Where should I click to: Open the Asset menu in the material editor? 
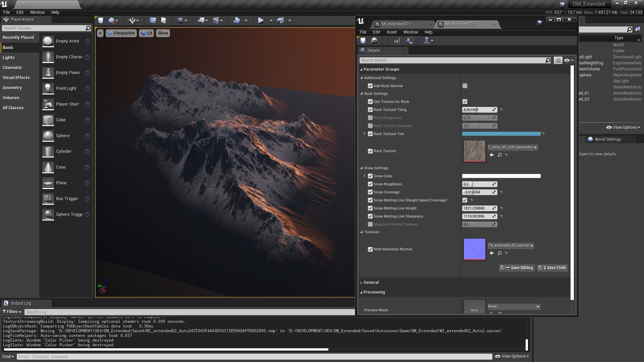point(391,32)
